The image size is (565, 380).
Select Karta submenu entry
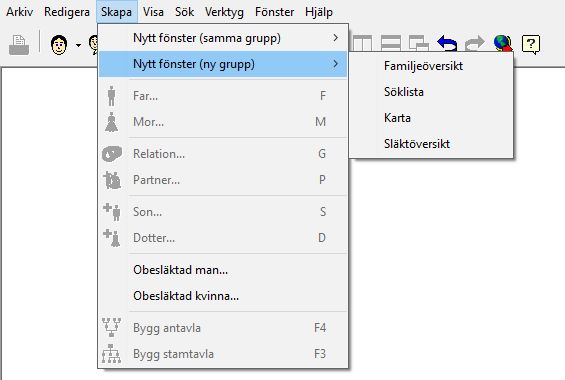(x=397, y=118)
